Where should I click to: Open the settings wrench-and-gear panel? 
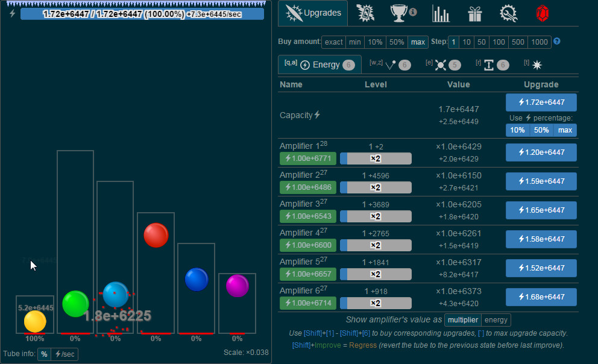[509, 13]
